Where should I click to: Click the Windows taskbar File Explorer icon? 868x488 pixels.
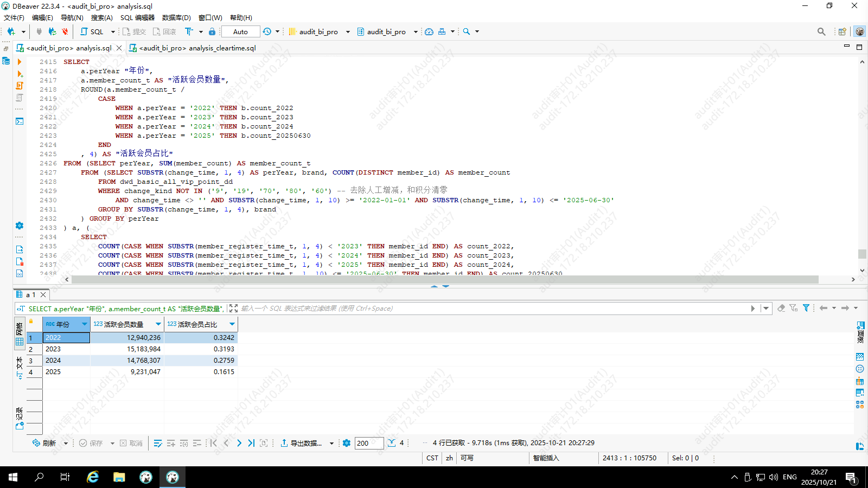(x=119, y=477)
